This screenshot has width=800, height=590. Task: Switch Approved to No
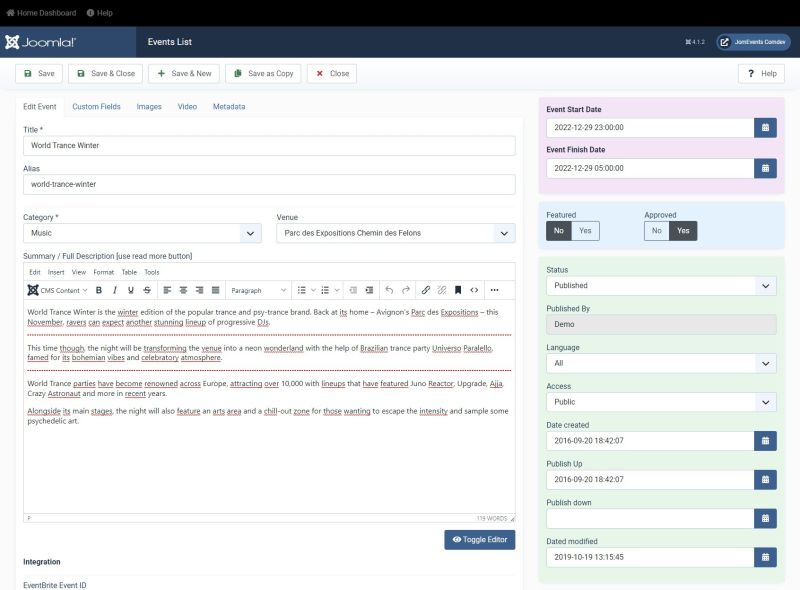point(657,230)
